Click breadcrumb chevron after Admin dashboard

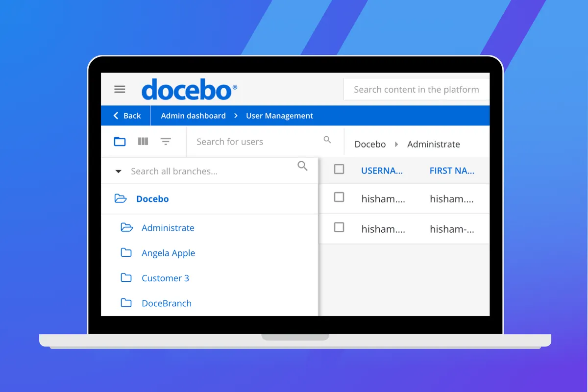[x=236, y=116]
